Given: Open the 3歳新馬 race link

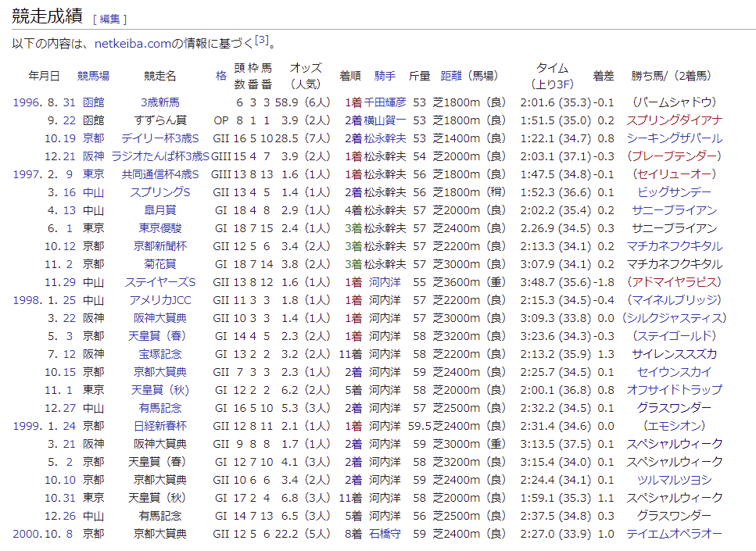Looking at the screenshot, I should [159, 102].
